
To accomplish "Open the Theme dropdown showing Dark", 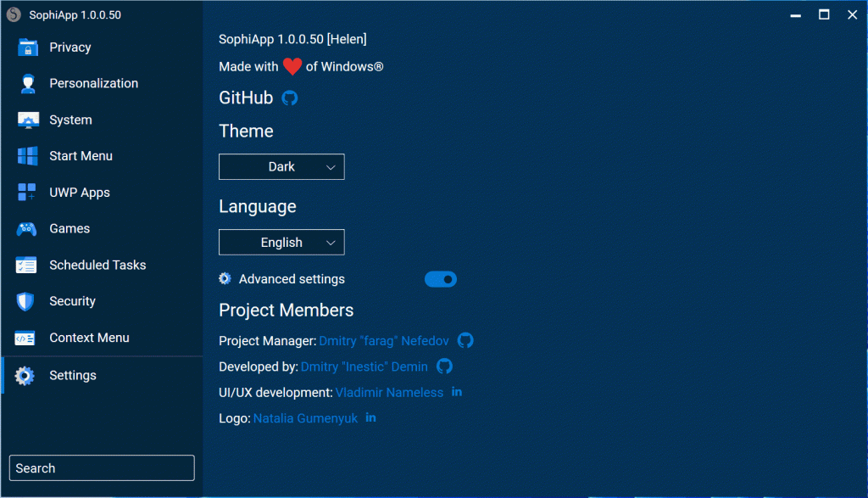I will 281,166.
